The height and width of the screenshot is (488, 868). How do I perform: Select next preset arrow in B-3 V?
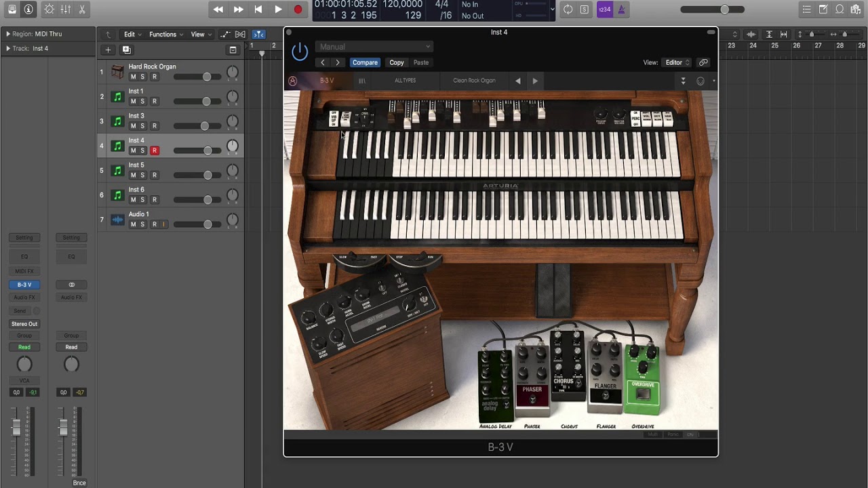click(x=535, y=81)
